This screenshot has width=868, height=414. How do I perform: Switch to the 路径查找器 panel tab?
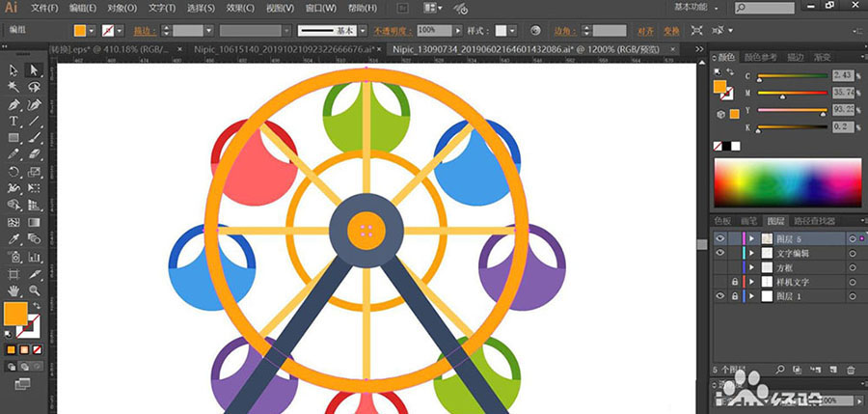click(814, 221)
